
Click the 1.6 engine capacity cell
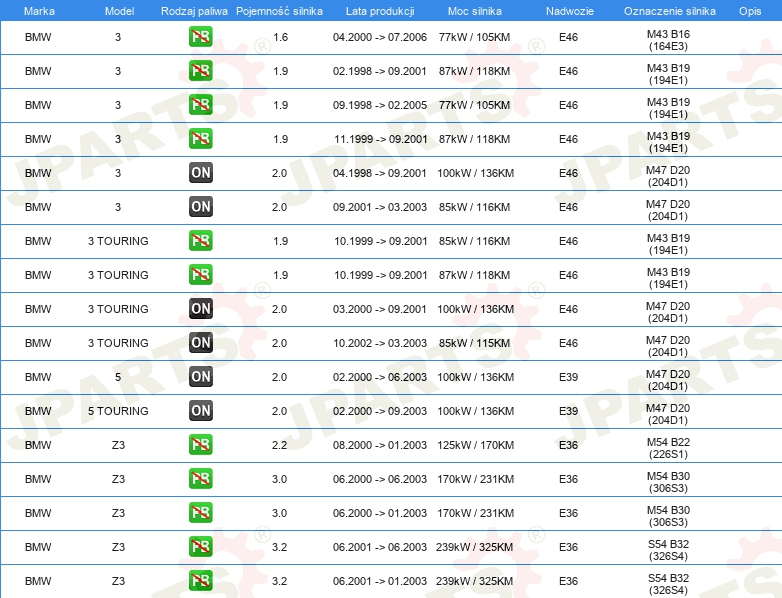tap(280, 37)
